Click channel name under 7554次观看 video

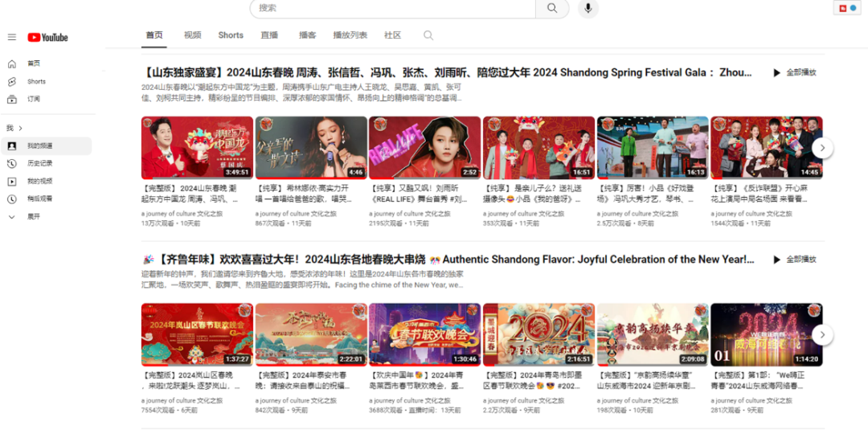coord(182,401)
